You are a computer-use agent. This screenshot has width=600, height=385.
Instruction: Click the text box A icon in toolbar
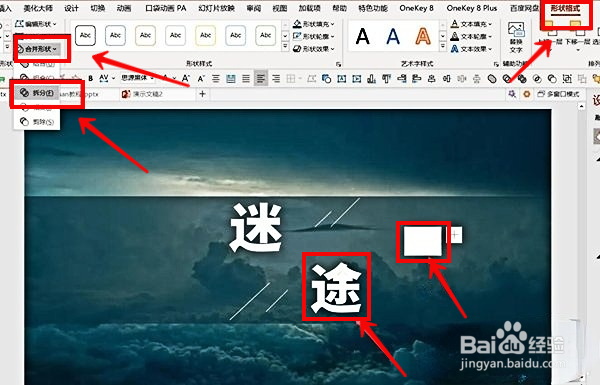click(341, 79)
